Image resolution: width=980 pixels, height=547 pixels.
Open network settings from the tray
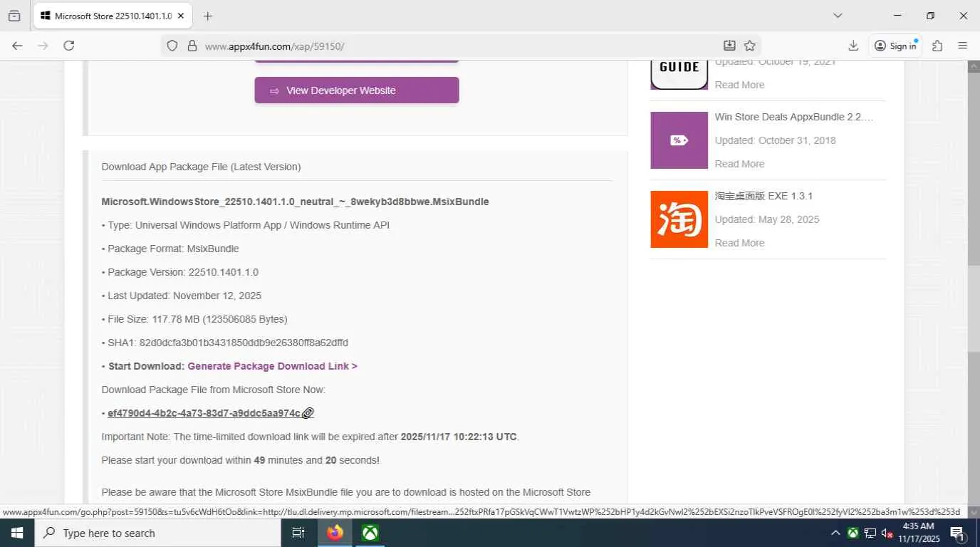pos(870,533)
